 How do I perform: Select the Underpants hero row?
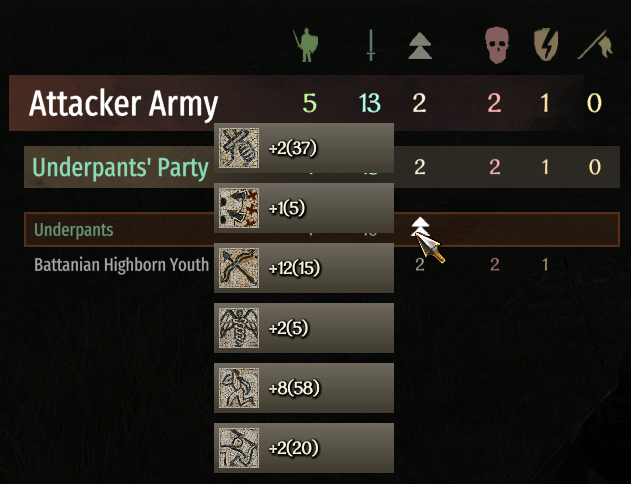click(322, 229)
